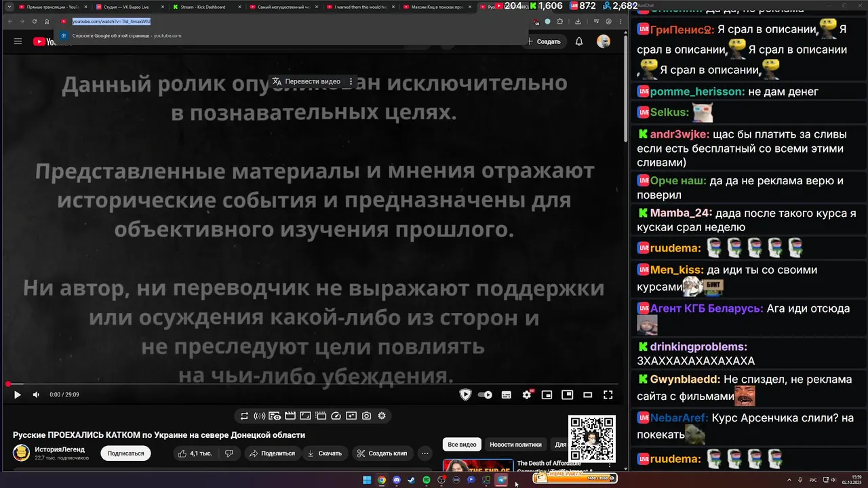Screen dimensions: 868x488
Task: Open the more actions three-dot menu
Action: pos(425,453)
